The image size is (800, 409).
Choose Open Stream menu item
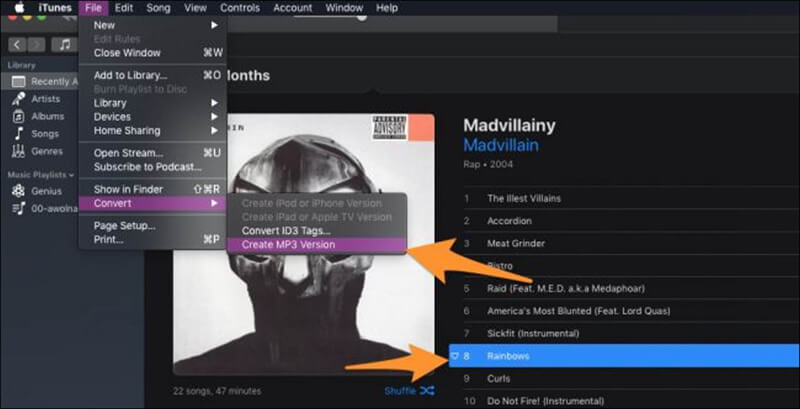(153, 153)
